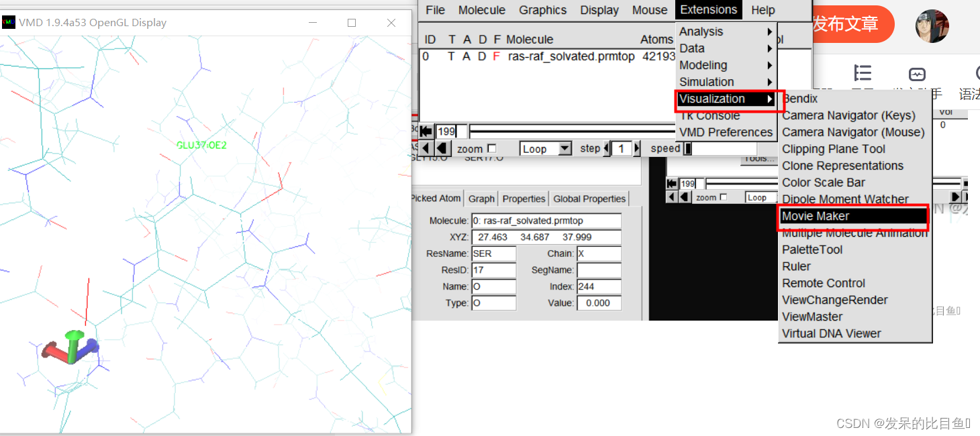Click the VMD logo in OpenGL Display title bar
This screenshot has height=436, width=980.
[x=9, y=23]
